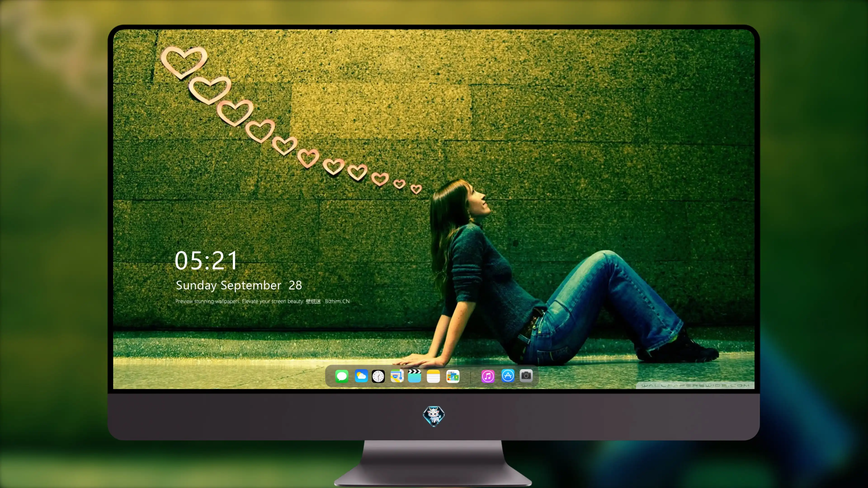Launch the Maps app from dock
This screenshot has height=488, width=868.
pyautogui.click(x=397, y=376)
